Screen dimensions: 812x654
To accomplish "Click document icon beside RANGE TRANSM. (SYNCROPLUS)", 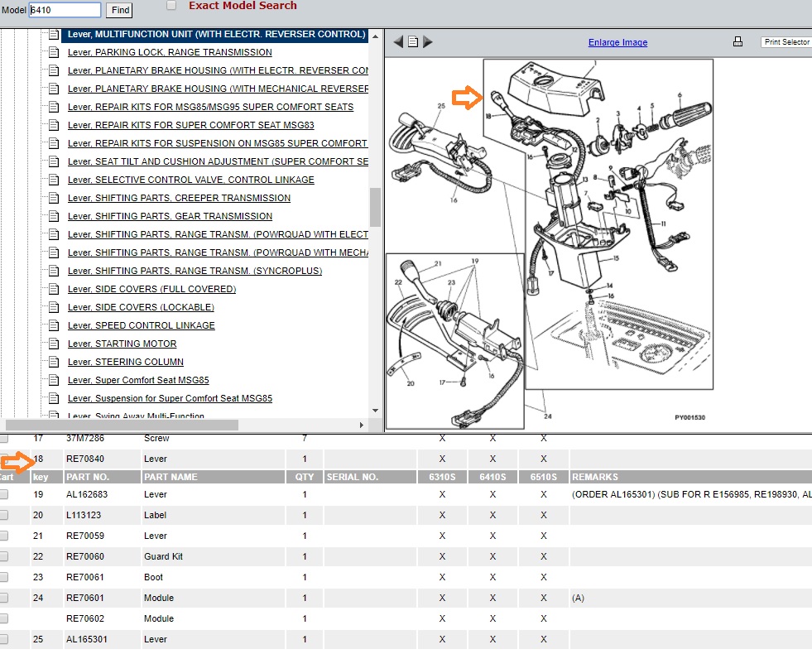I will [54, 271].
